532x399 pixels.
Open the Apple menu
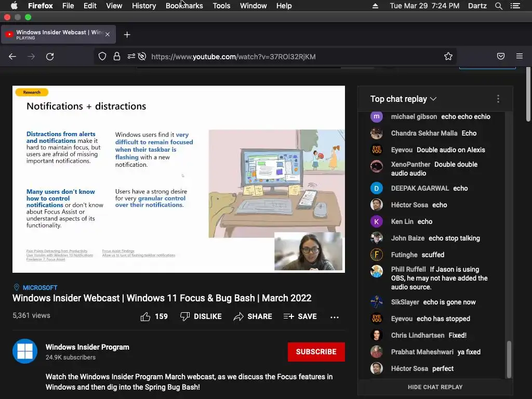pyautogui.click(x=14, y=6)
